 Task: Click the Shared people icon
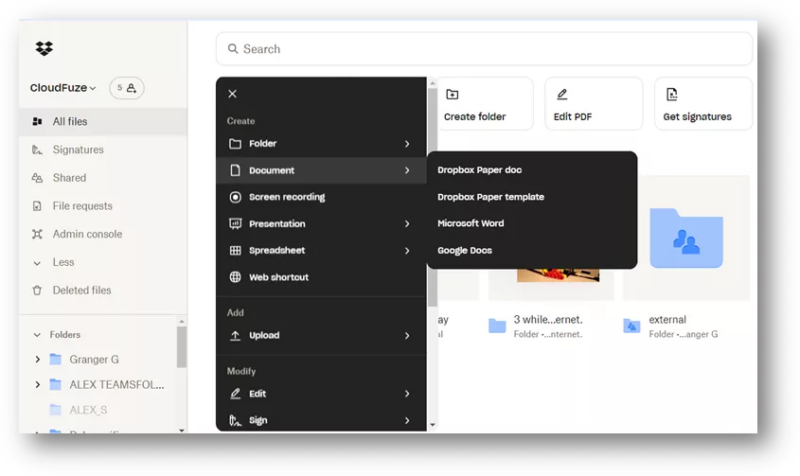37,178
